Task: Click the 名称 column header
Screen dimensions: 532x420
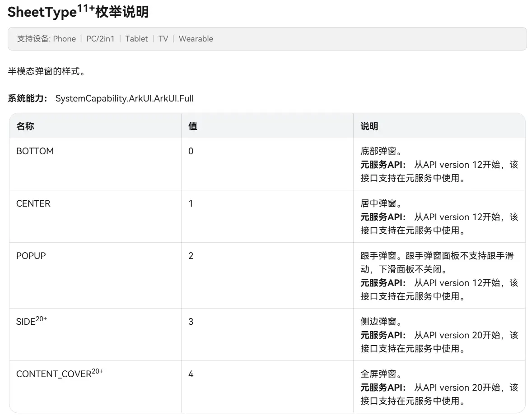Action: [25, 126]
